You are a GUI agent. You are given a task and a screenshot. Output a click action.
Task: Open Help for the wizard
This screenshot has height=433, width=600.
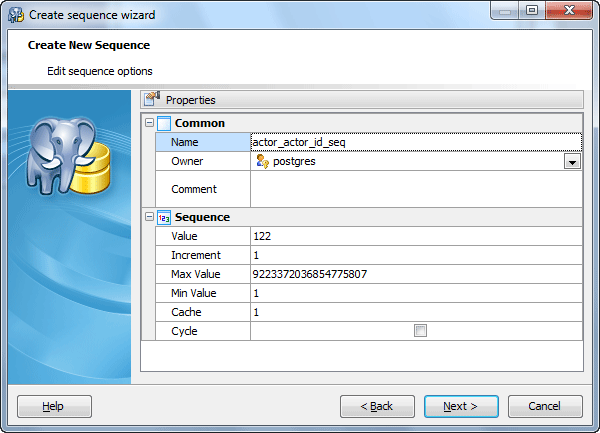(x=55, y=406)
